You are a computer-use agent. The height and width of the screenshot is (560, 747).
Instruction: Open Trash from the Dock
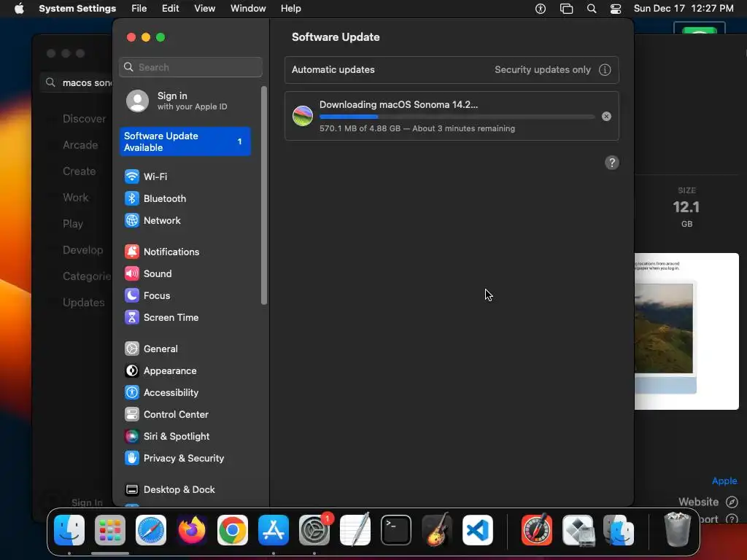click(677, 530)
